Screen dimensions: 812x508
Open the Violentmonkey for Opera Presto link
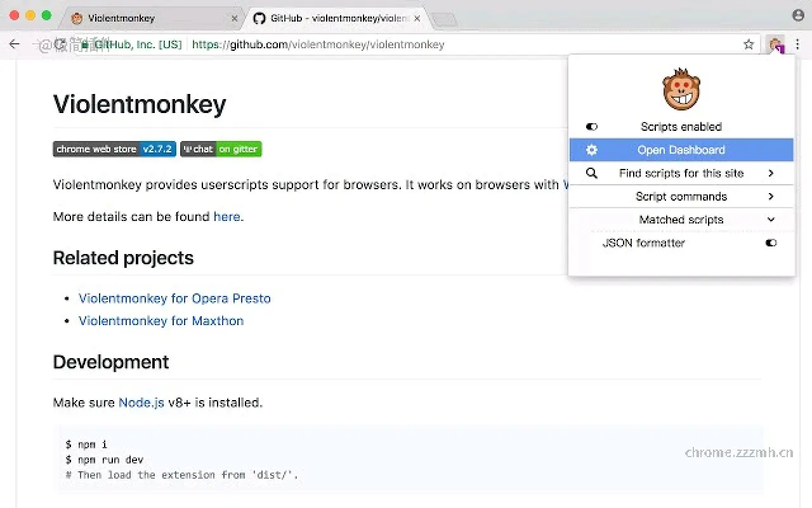(174, 298)
